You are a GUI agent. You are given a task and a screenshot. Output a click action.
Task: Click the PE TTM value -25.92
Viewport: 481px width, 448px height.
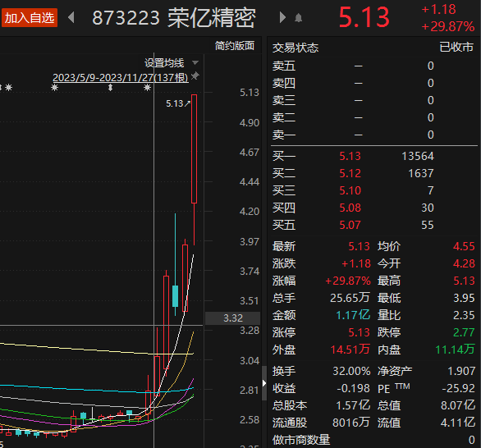point(458,388)
